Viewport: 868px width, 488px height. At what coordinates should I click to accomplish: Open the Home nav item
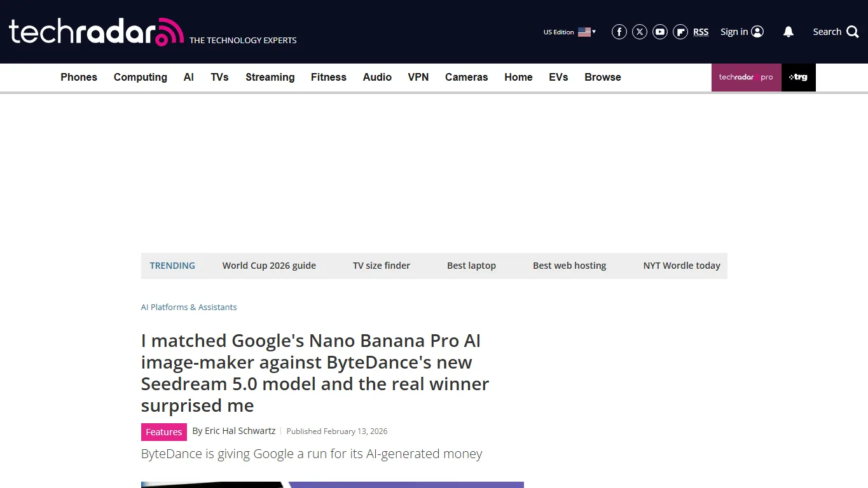click(x=518, y=78)
